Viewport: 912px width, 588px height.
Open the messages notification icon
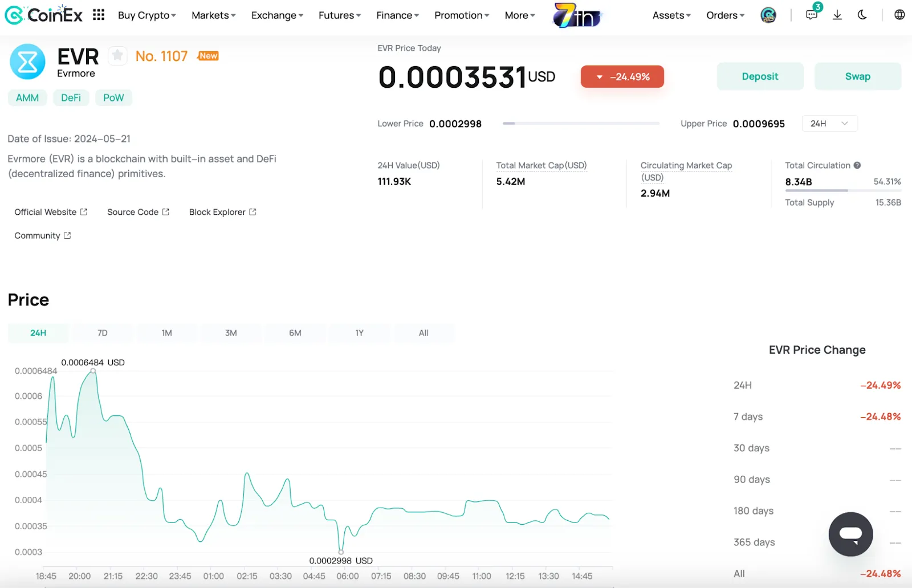coord(812,15)
